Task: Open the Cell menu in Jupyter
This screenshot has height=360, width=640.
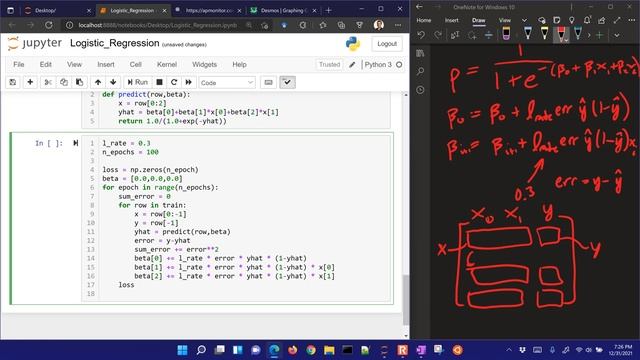Action: [136, 64]
